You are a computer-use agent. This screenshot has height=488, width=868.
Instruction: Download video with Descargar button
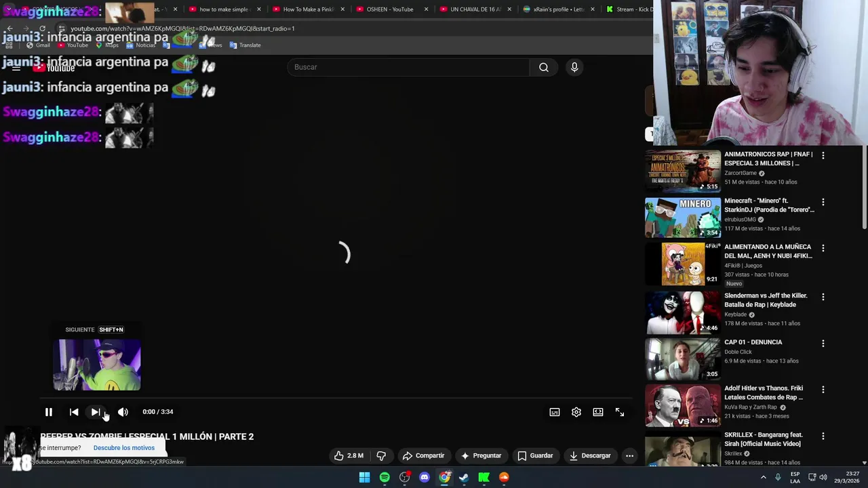[590, 455]
